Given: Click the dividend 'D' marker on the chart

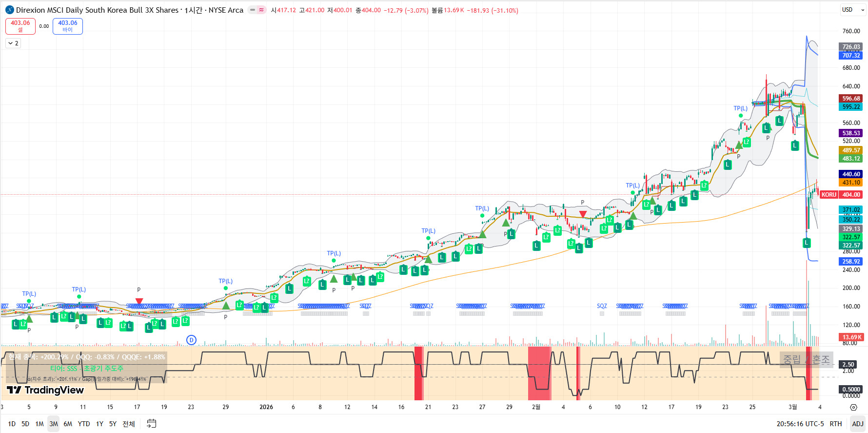Looking at the screenshot, I should (192, 340).
